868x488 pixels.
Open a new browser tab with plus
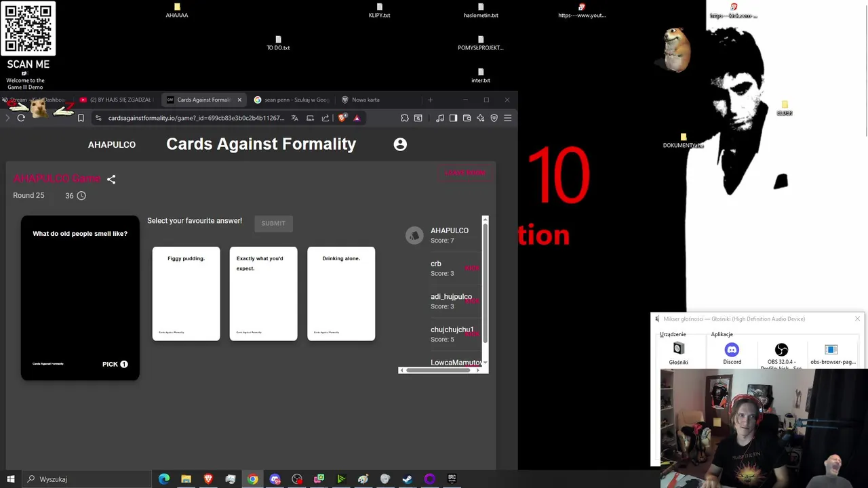tap(430, 100)
